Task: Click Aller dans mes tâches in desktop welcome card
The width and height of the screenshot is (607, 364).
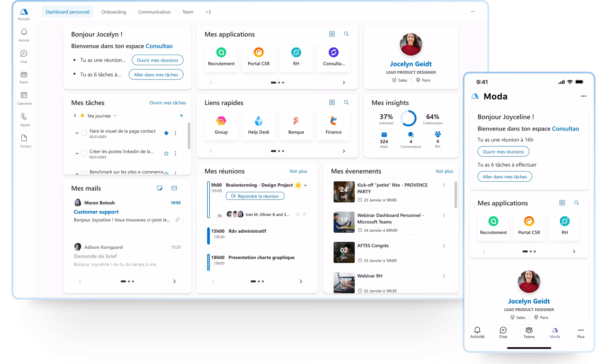Action: pyautogui.click(x=156, y=75)
